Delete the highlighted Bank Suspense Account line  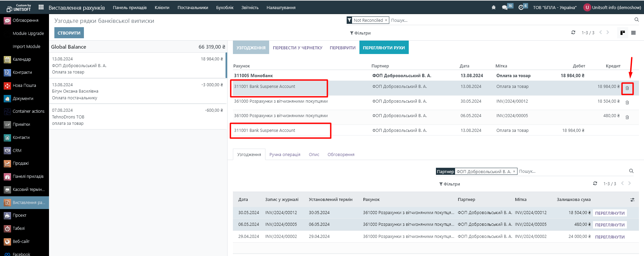point(627,88)
